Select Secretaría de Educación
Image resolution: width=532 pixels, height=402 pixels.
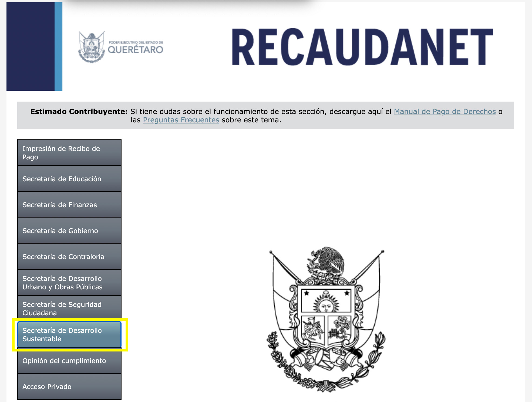tap(69, 179)
